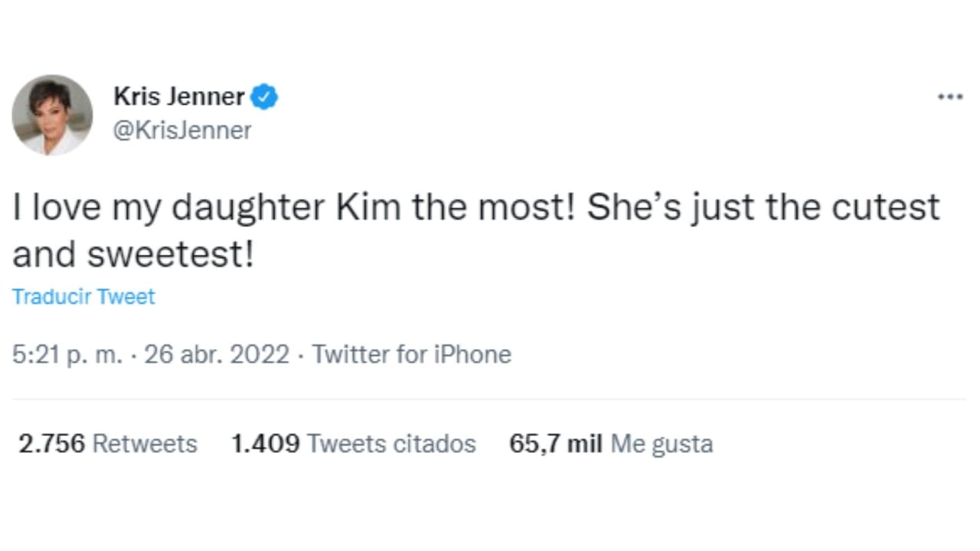Click the Tweets citados label
Image resolution: width=980 pixels, height=551 pixels.
390,443
